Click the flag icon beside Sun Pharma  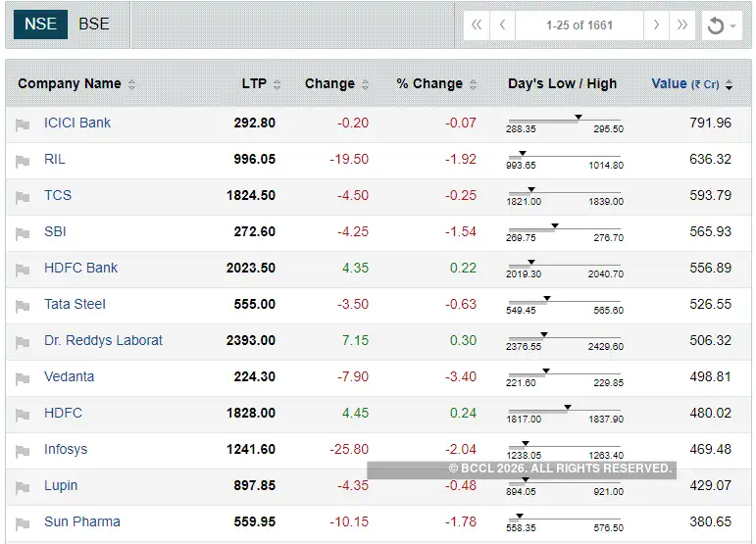[23, 523]
